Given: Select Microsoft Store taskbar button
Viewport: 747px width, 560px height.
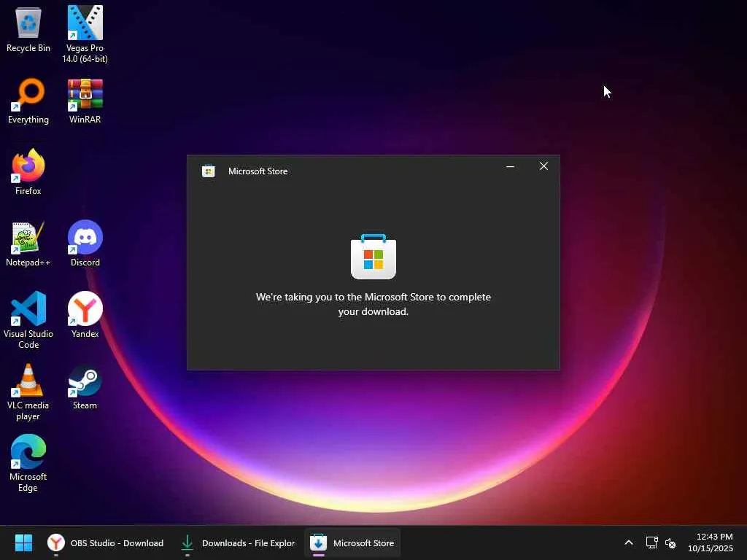Looking at the screenshot, I should click(352, 542).
